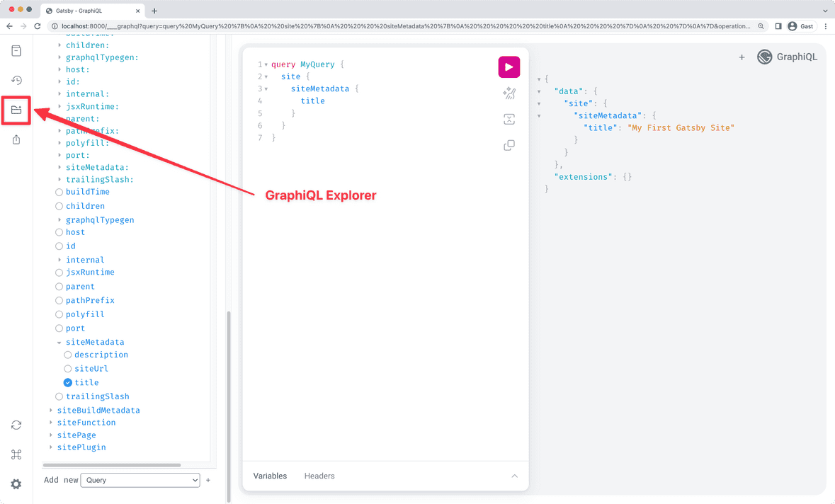Merge fragments using the merge icon
The width and height of the screenshot is (835, 504).
pos(509,119)
